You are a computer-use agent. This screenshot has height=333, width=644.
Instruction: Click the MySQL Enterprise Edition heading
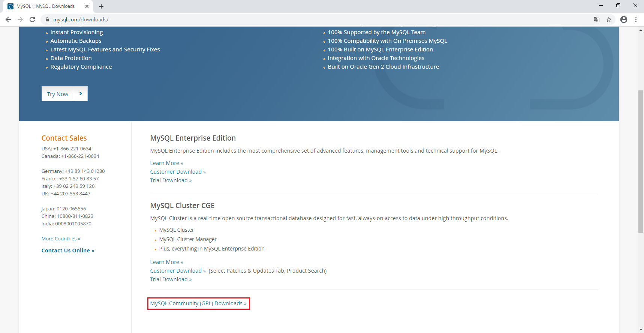tap(193, 138)
